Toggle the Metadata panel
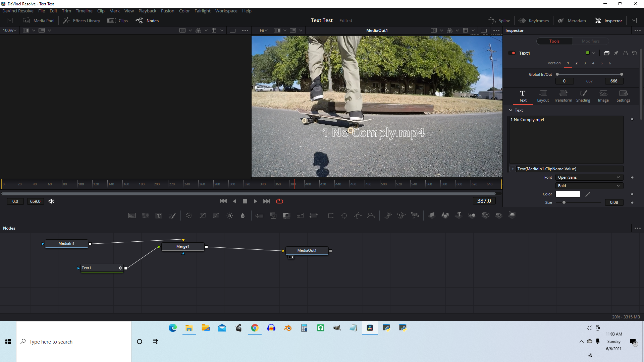This screenshot has width=644, height=362. [x=572, y=20]
